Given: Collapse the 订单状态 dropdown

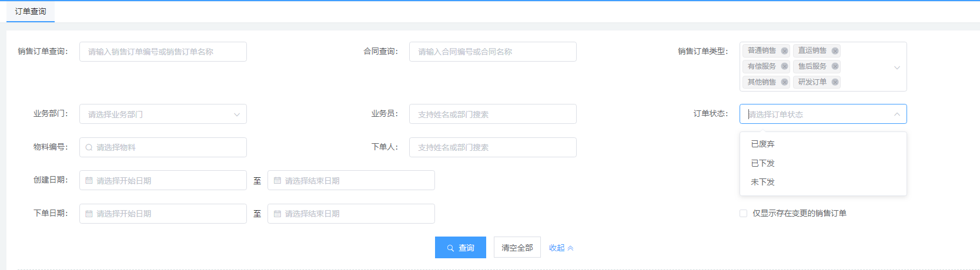Looking at the screenshot, I should 897,114.
